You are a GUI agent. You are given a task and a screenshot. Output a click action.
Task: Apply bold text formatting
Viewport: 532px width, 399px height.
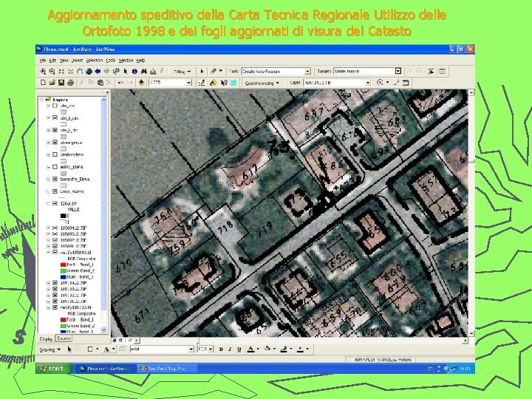point(221,349)
